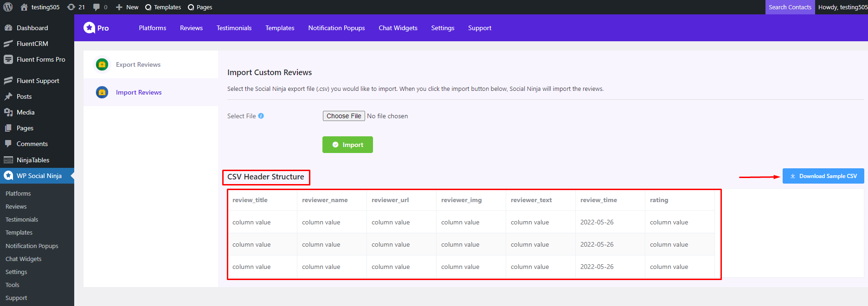
Task: Click the Select File info tooltip icon
Action: tap(261, 116)
